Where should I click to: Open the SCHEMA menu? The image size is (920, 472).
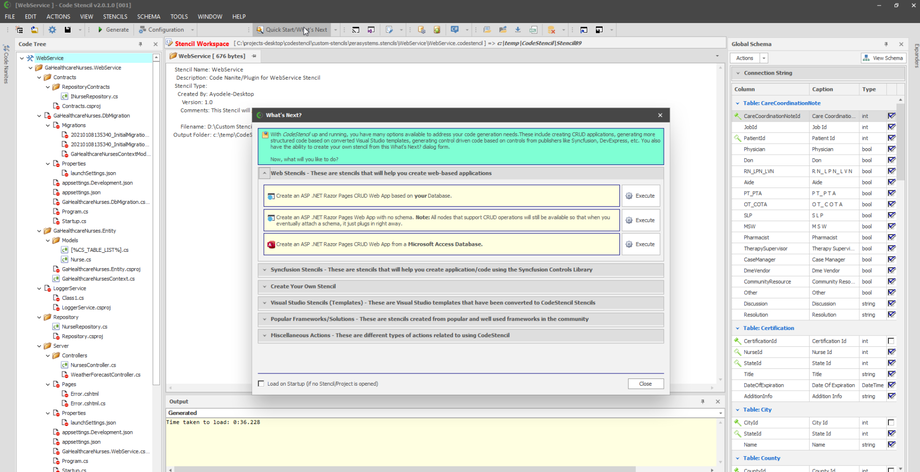coord(148,17)
